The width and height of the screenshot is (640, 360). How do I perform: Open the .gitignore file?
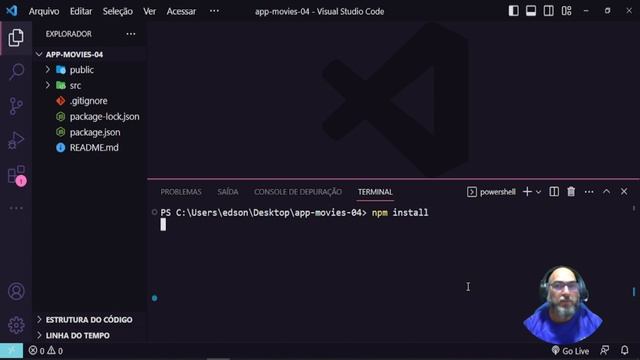point(89,101)
